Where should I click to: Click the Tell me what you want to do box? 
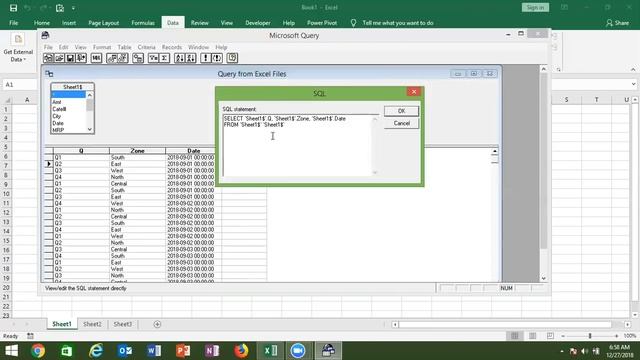pyautogui.click(x=398, y=23)
